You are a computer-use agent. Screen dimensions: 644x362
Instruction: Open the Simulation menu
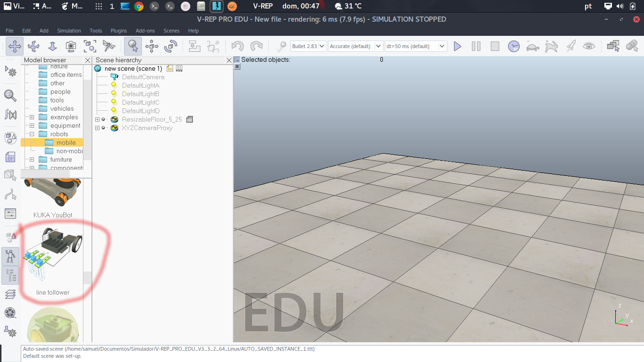coord(69,31)
